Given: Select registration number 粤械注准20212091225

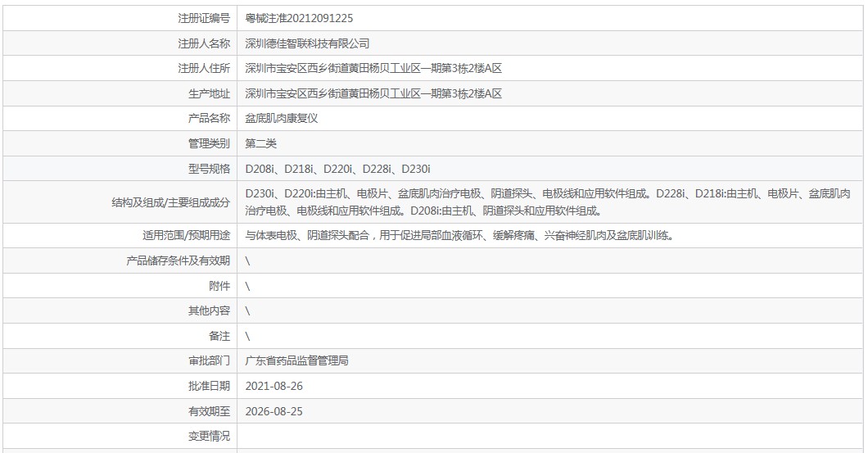Looking at the screenshot, I should [x=299, y=18].
